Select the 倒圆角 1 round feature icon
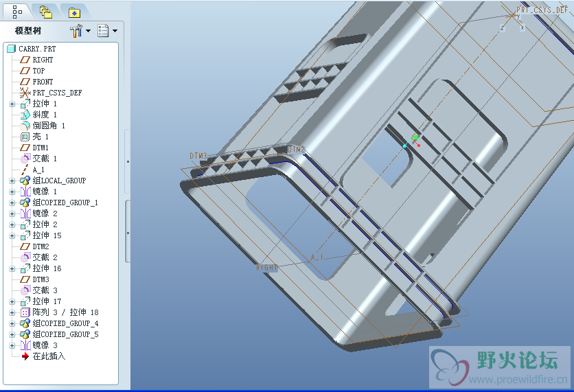This screenshot has height=392, width=574. click(25, 126)
